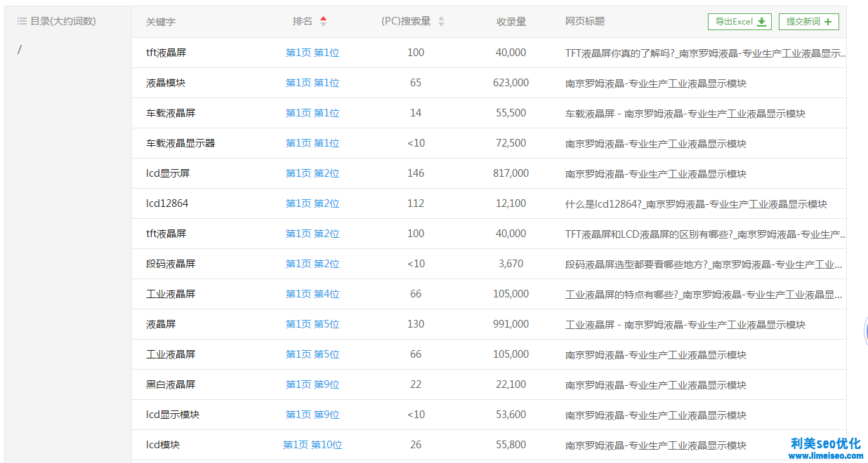
Task: Click search volume value 146
Action: pos(416,173)
